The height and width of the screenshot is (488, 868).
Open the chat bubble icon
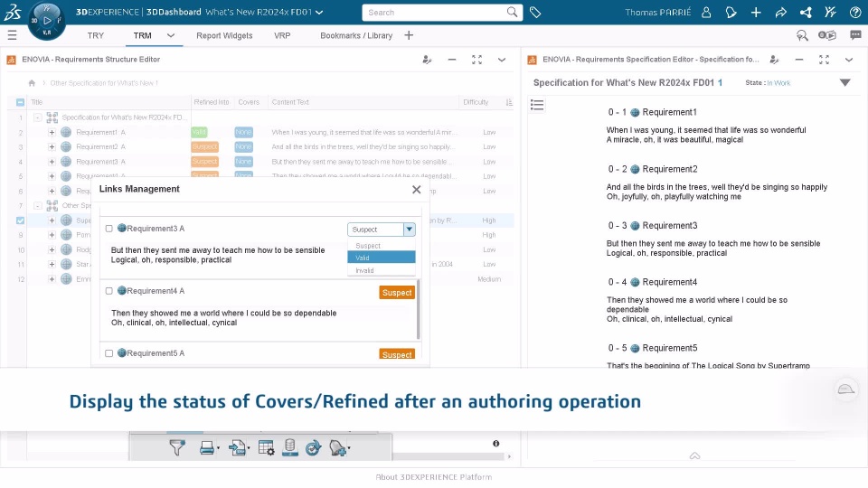(855, 35)
